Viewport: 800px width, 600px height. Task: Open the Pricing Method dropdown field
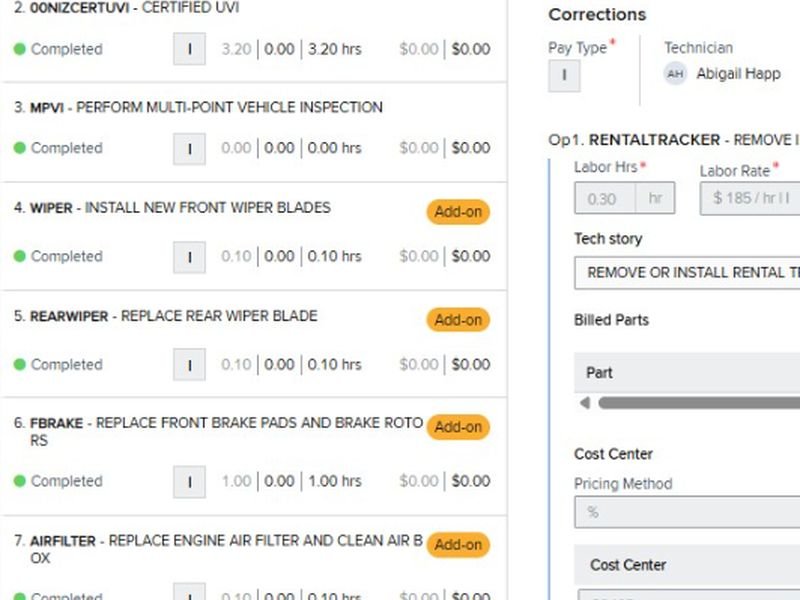pyautogui.click(x=687, y=512)
